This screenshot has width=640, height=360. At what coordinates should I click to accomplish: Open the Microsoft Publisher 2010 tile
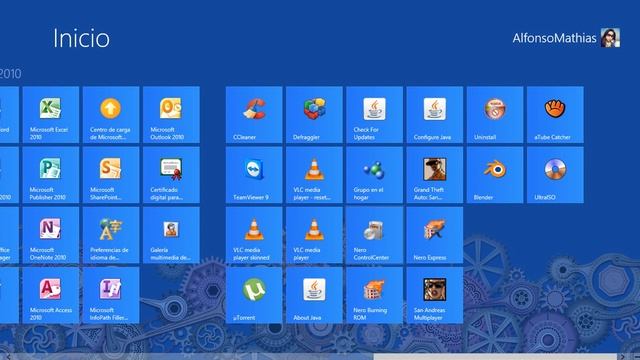(x=51, y=175)
